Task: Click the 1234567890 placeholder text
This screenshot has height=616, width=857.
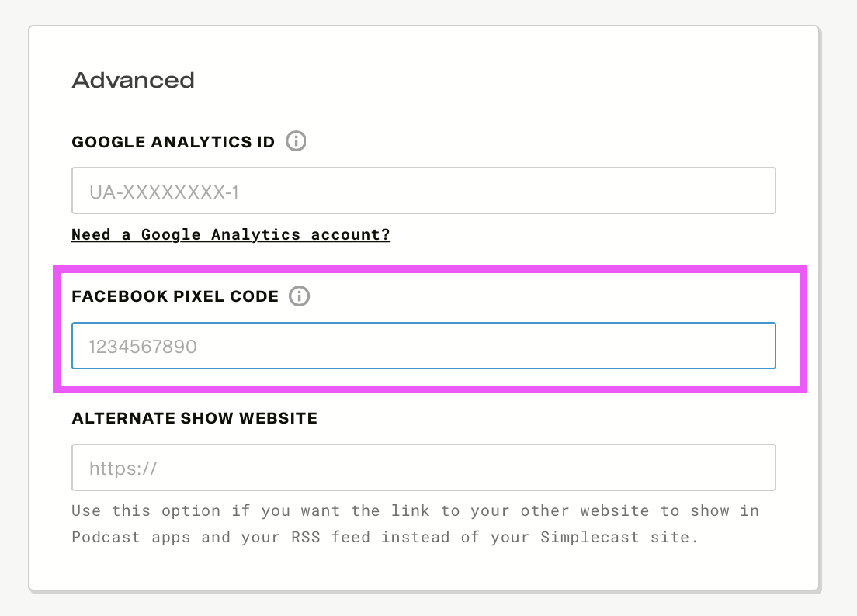Action: pos(143,347)
